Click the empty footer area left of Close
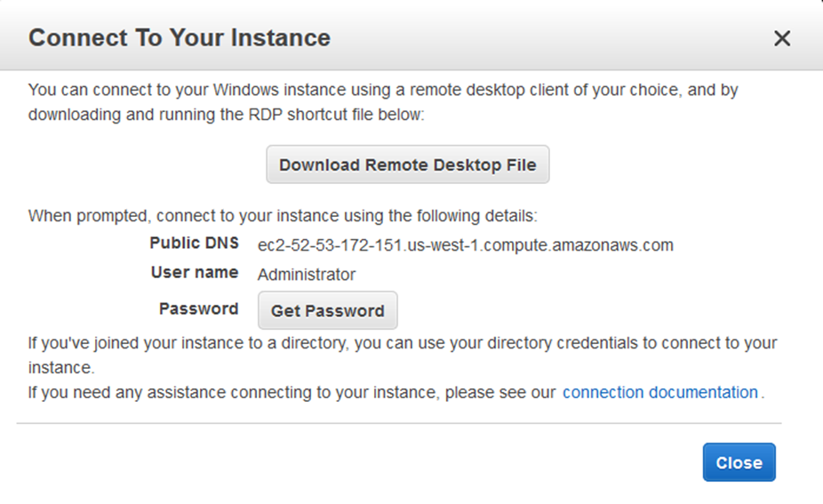 point(356,463)
